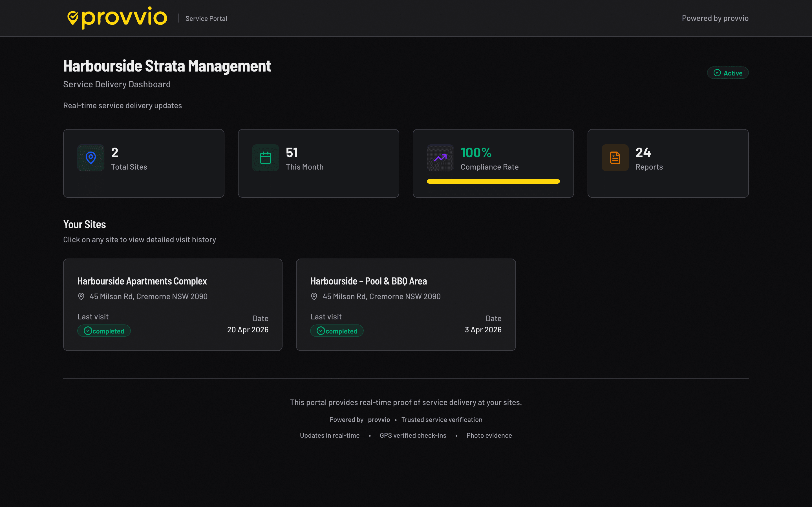Viewport: 812px width, 507px height.
Task: Click the yellow Compliance Rate progress bar
Action: coord(493,181)
